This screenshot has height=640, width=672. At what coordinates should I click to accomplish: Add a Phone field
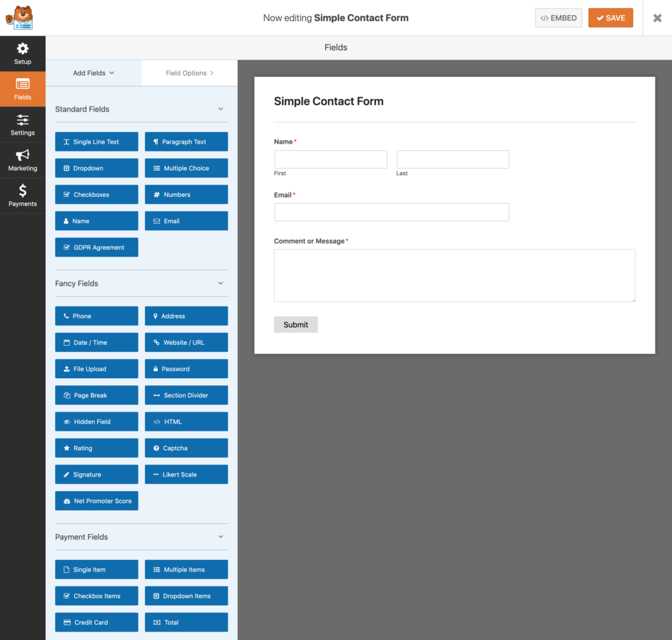(96, 316)
